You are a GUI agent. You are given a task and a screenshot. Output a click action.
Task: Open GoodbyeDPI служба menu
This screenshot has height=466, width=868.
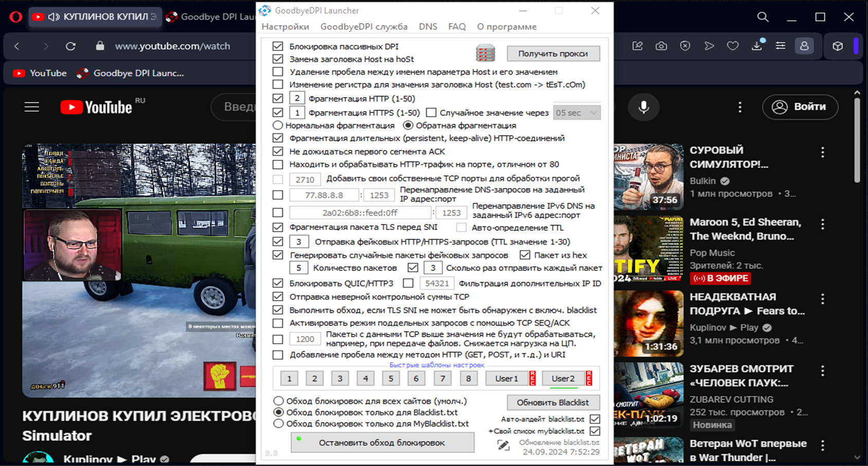coord(364,27)
